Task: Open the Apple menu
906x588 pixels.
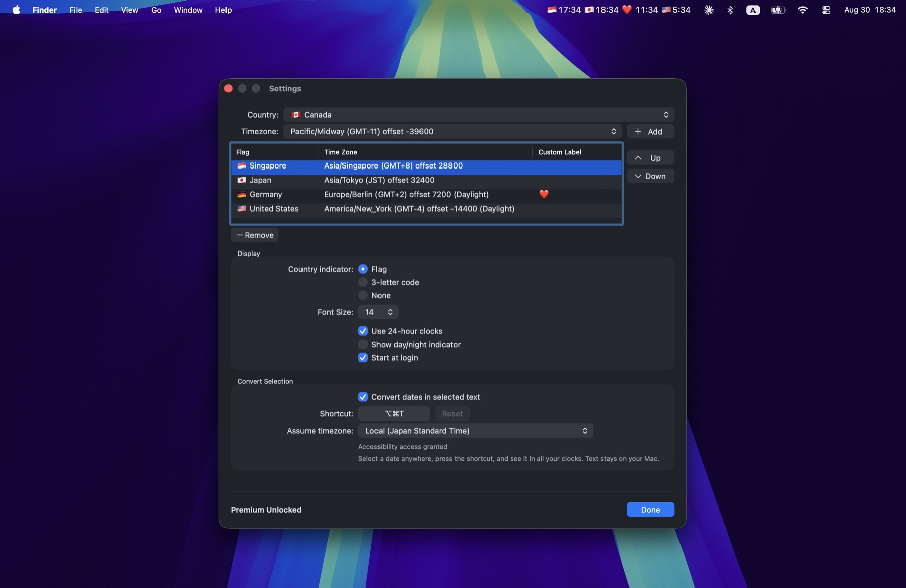Action: click(x=16, y=10)
